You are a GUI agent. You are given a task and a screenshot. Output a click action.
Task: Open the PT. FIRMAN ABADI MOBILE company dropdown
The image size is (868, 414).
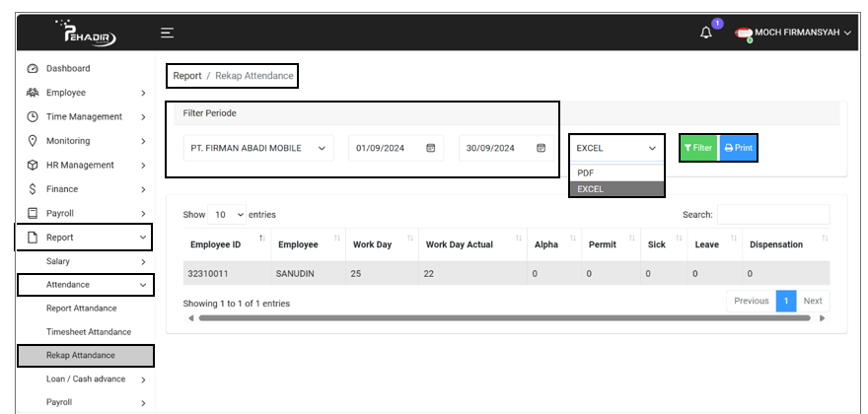pyautogui.click(x=258, y=149)
